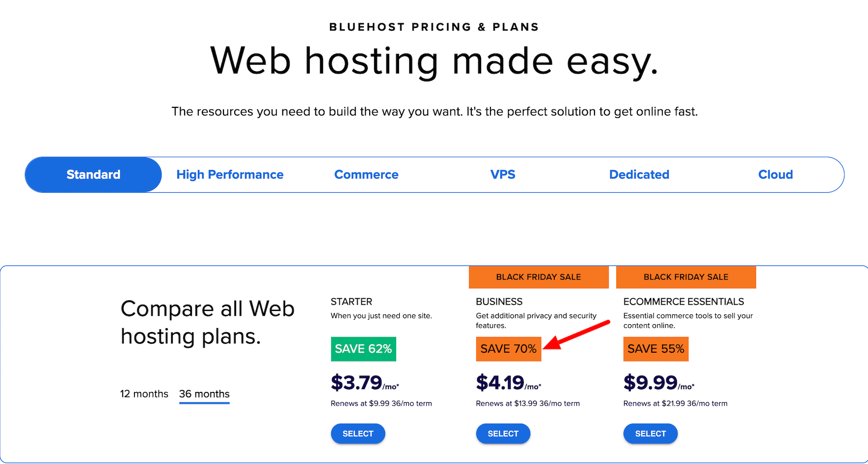Click the Business plan renewal price text

coord(527,403)
